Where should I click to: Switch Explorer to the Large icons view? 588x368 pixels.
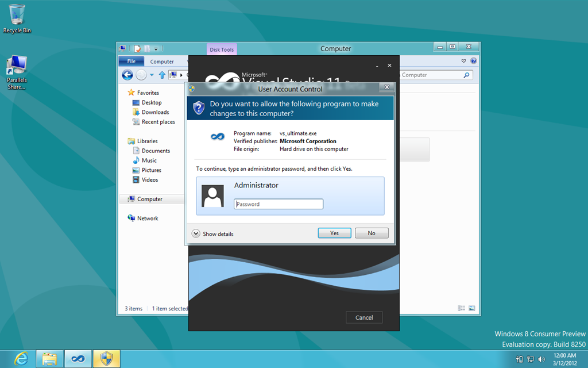[472, 308]
